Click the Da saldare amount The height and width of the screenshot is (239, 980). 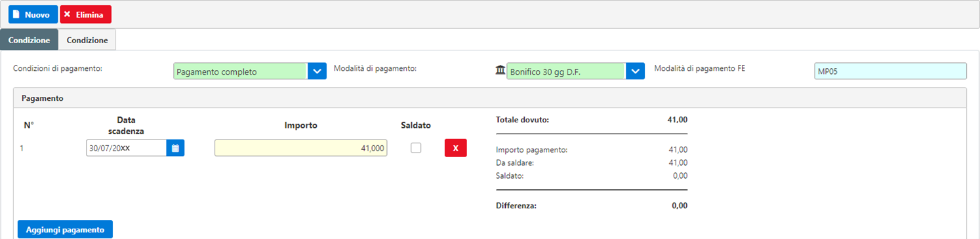coord(678,162)
